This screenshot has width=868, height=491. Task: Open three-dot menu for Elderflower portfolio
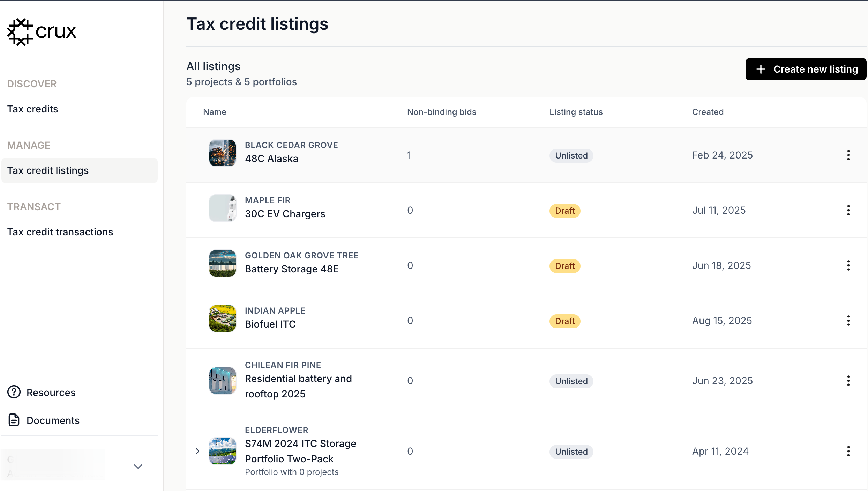point(848,451)
